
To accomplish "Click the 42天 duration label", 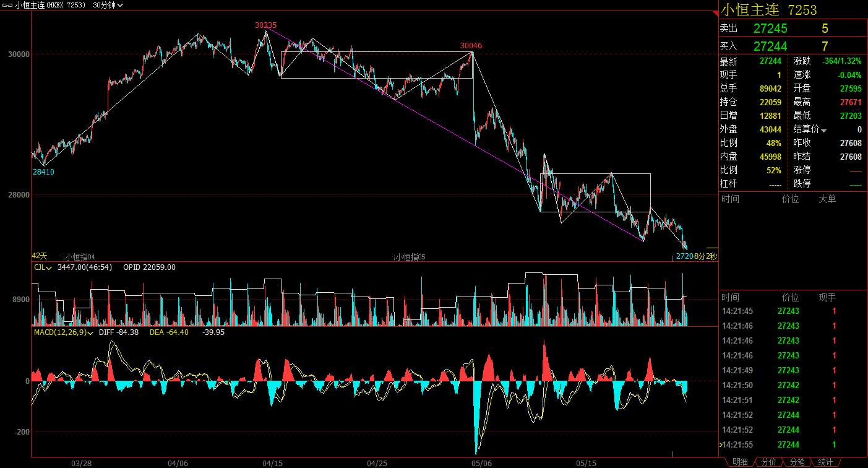I will click(39, 256).
